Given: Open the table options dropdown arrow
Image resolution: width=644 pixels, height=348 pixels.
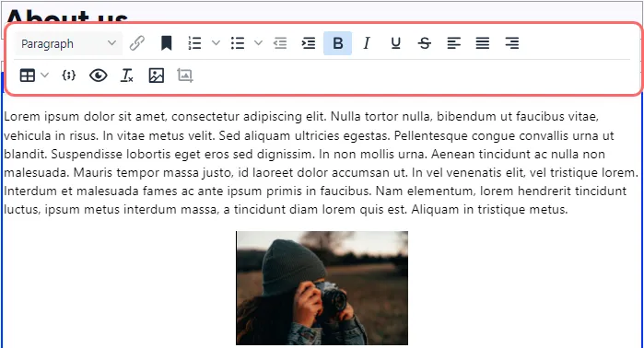Looking at the screenshot, I should coord(45,75).
